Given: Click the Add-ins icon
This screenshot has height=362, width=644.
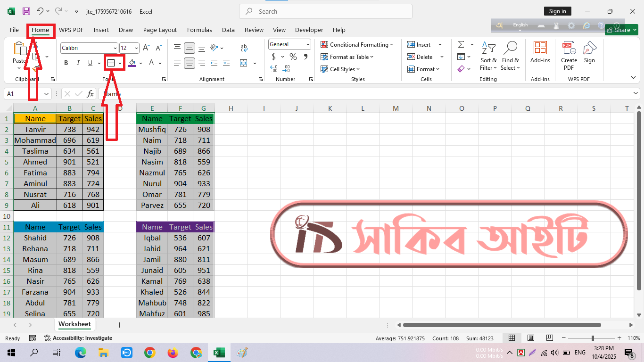Looking at the screenshot, I should point(540,52).
